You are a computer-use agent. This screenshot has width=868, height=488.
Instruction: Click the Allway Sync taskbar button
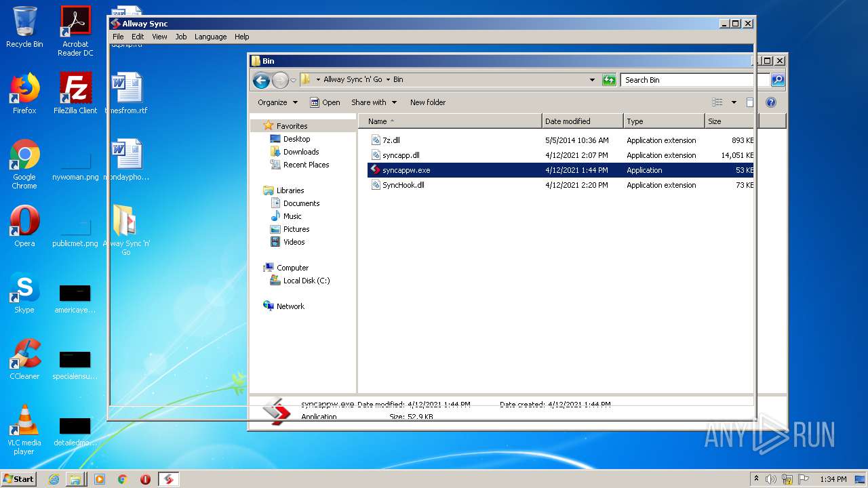click(169, 479)
